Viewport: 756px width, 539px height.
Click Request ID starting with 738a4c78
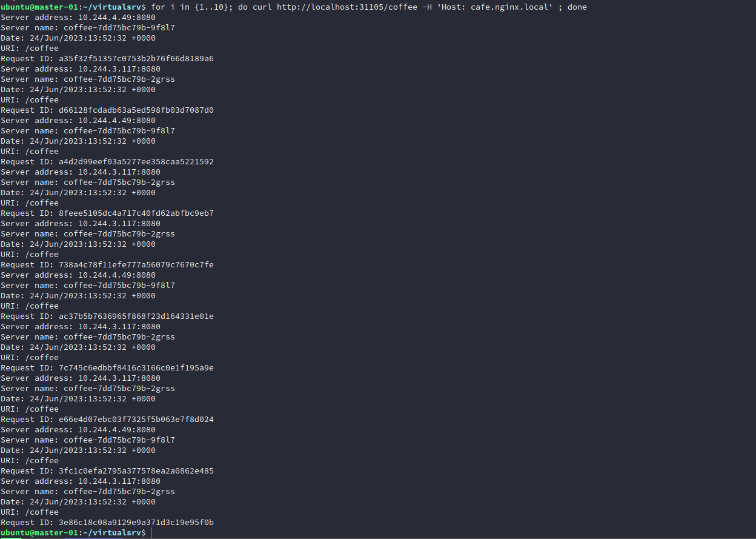136,265
